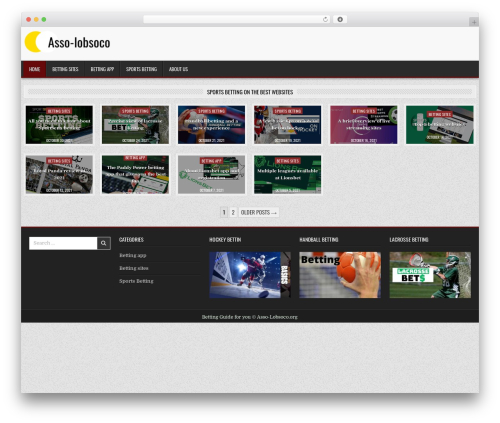
Task: Click the Older Posts button
Action: [259, 212]
